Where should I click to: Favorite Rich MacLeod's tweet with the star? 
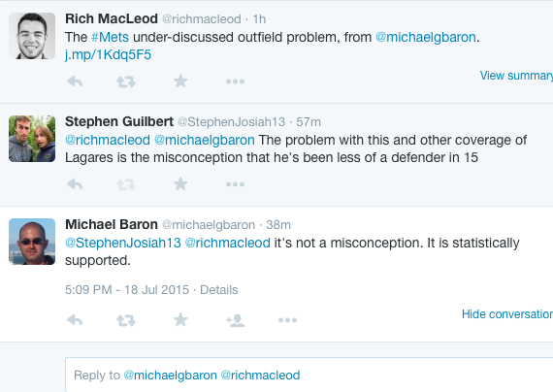tap(180, 82)
